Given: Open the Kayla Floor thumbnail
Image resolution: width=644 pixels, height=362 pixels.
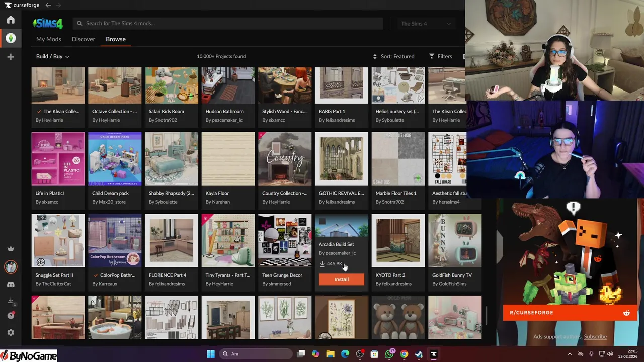Looking at the screenshot, I should [228, 159].
